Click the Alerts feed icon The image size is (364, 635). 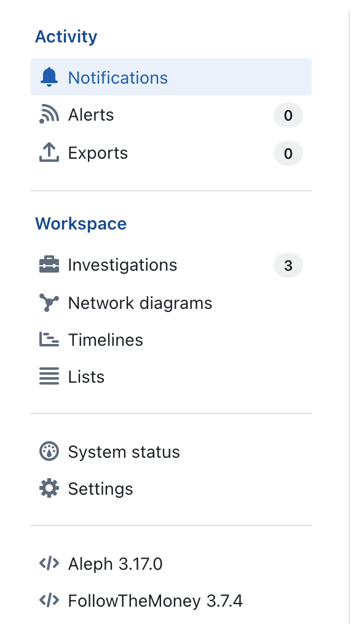[x=49, y=114]
